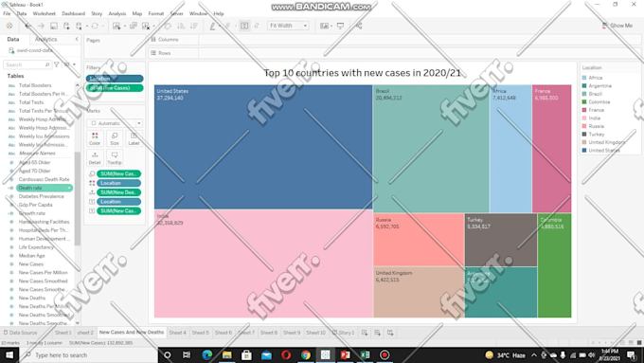Click the Tableau start page logo icon

(x=9, y=26)
